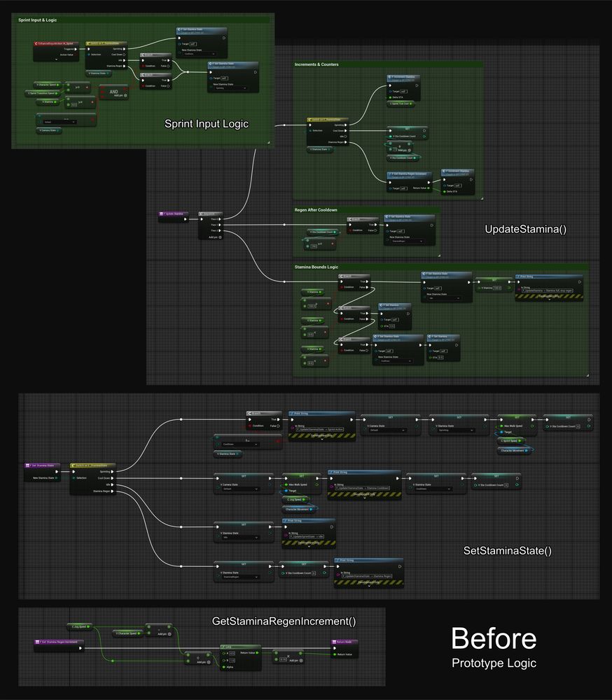Click the Regen After Cooldown comment title
612x700 pixels.
point(315,210)
